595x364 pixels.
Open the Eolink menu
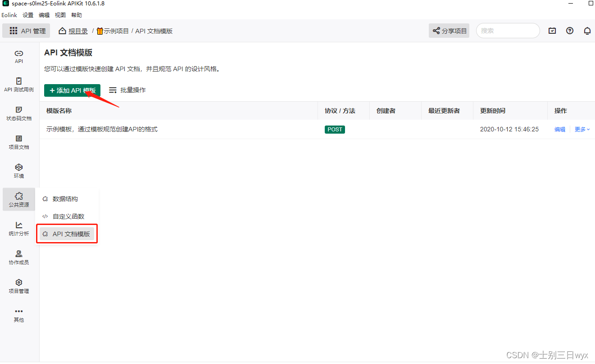pyautogui.click(x=9, y=15)
